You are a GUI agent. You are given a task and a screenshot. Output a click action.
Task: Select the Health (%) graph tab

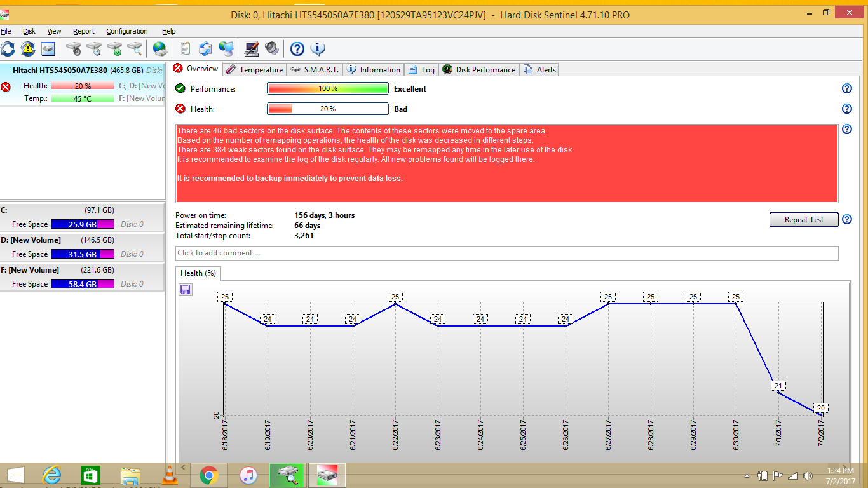click(x=198, y=273)
